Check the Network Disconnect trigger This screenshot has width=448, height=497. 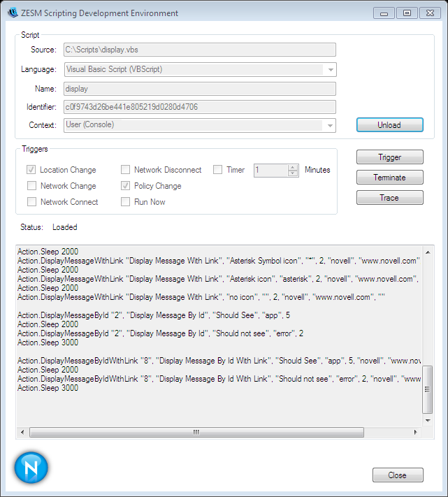(x=126, y=170)
